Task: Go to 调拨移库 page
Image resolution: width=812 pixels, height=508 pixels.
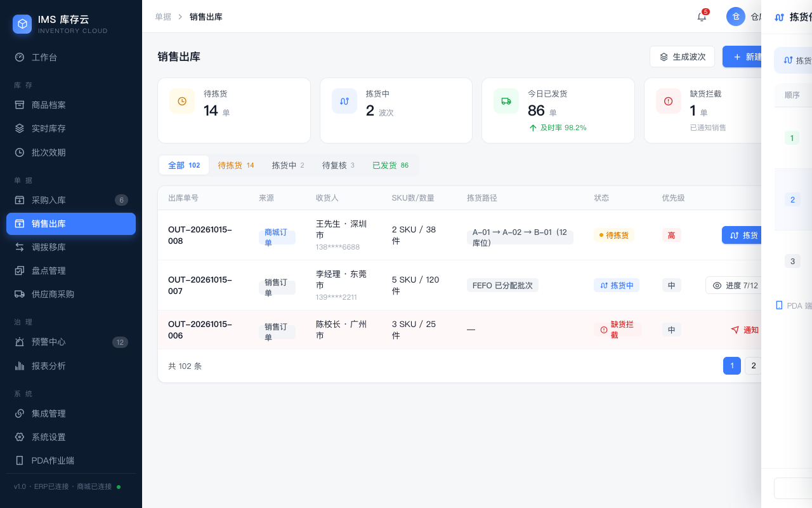Action: click(71, 247)
